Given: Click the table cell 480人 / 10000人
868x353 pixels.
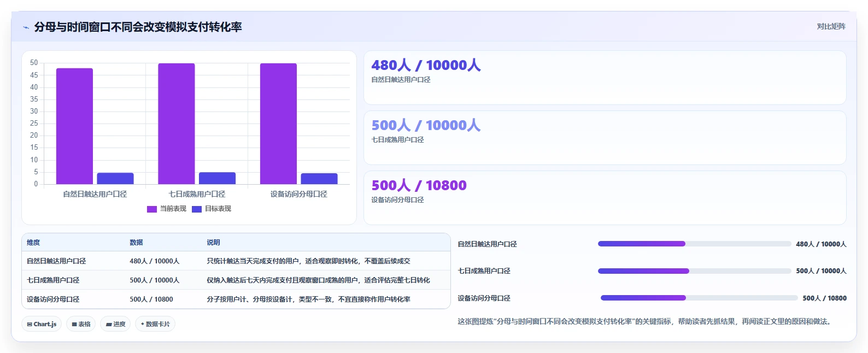Looking at the screenshot, I should [155, 261].
